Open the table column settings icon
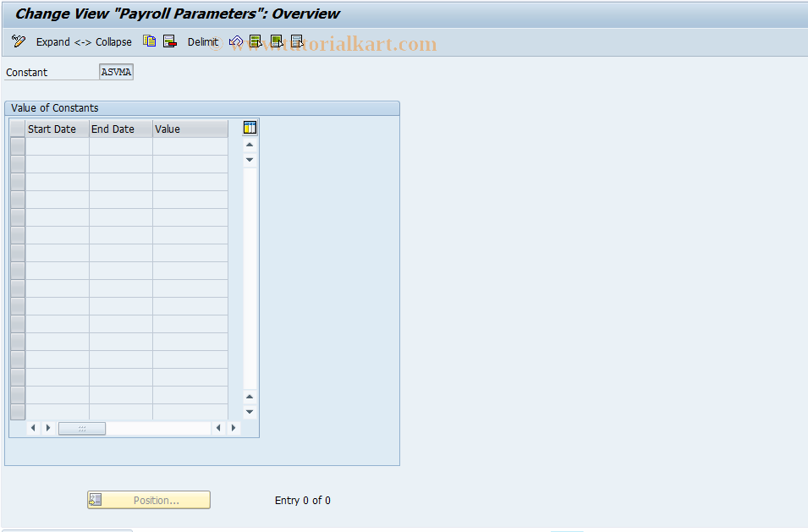 pyautogui.click(x=250, y=128)
